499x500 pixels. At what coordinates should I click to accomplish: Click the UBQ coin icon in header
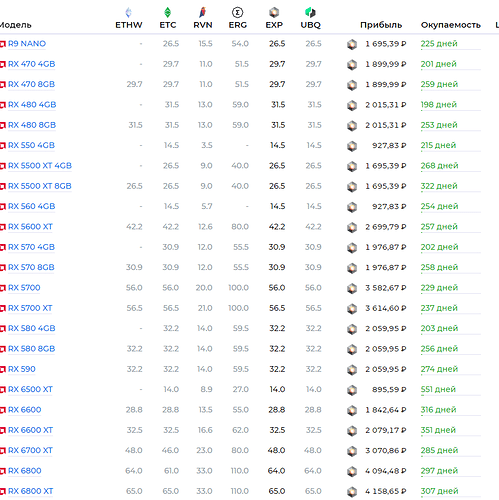pyautogui.click(x=310, y=13)
